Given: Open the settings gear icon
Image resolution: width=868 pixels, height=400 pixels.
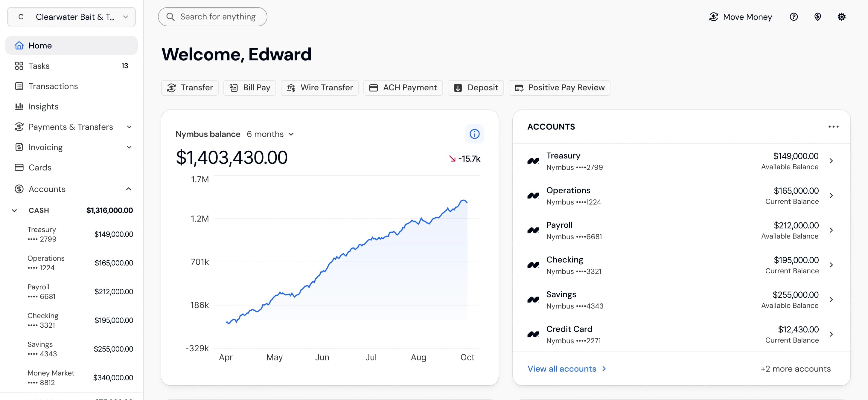Looking at the screenshot, I should point(841,17).
